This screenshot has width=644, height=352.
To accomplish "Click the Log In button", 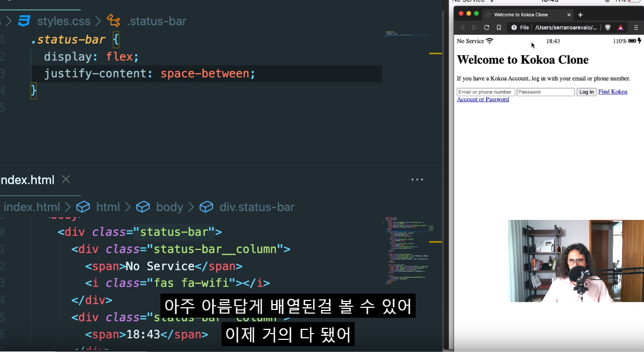I will click(586, 92).
